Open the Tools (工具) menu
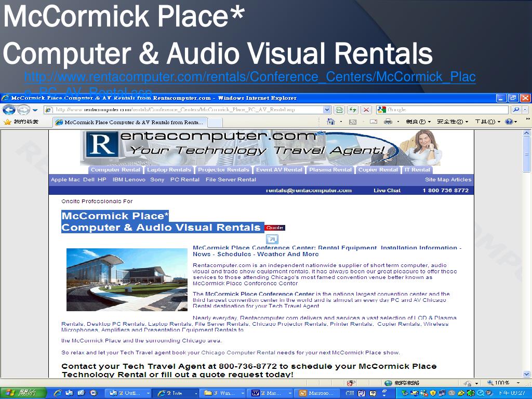Screen dimensions: 532x399 tap(487, 122)
